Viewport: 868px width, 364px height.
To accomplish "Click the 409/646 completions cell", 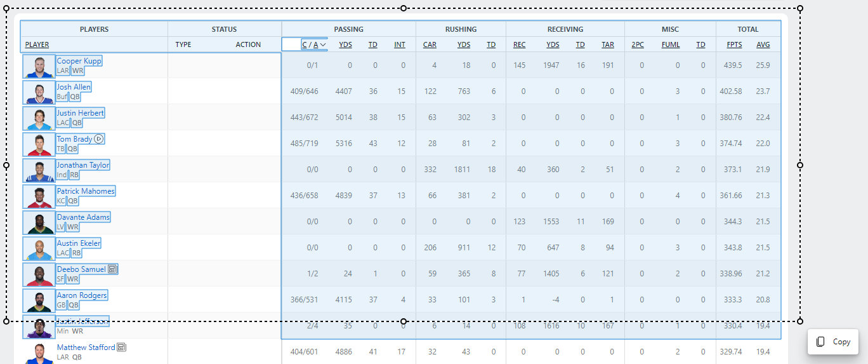I will coord(304,91).
